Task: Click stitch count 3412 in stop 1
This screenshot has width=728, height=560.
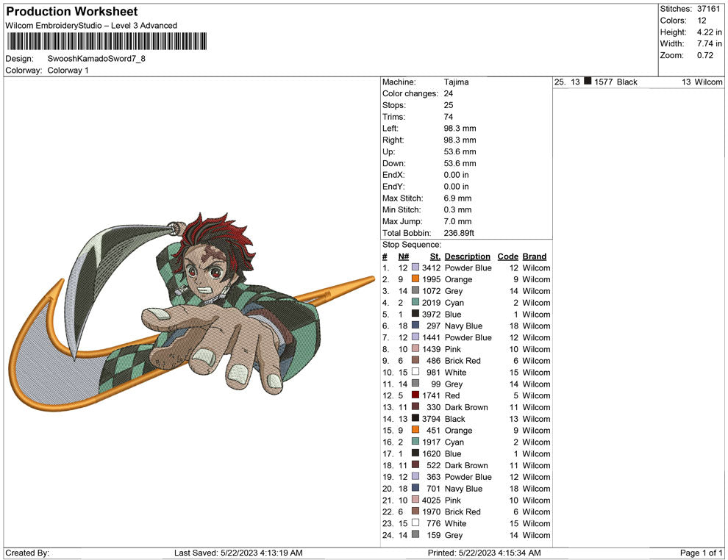Action: tap(431, 268)
